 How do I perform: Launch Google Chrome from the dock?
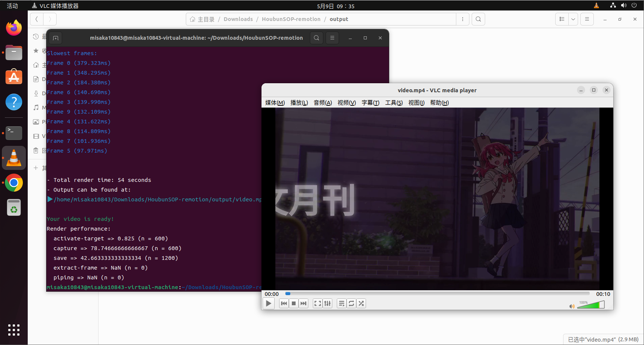click(x=14, y=183)
